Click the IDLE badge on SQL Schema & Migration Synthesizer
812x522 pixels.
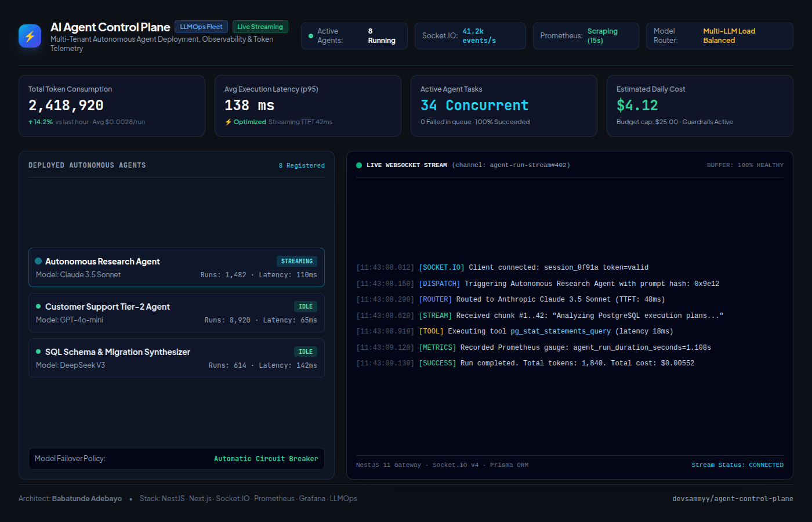306,352
